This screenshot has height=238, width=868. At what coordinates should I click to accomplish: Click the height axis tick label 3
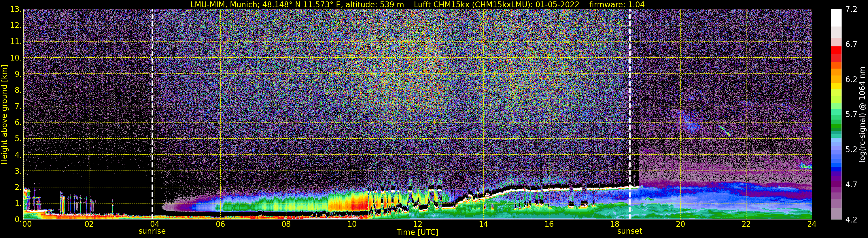click(18, 171)
